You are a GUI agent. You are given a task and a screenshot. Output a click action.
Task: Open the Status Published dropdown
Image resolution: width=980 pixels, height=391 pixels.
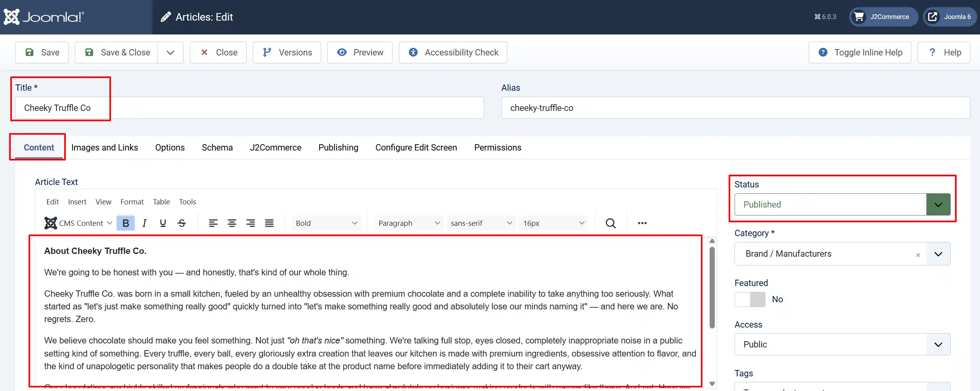[842, 204]
